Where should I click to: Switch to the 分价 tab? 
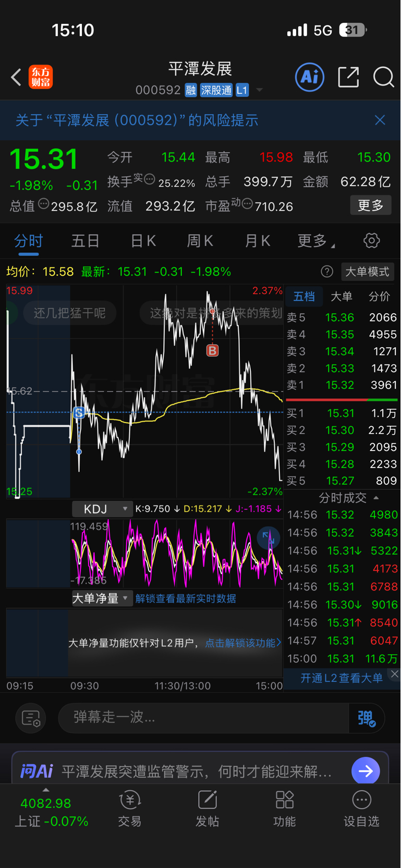tap(379, 297)
